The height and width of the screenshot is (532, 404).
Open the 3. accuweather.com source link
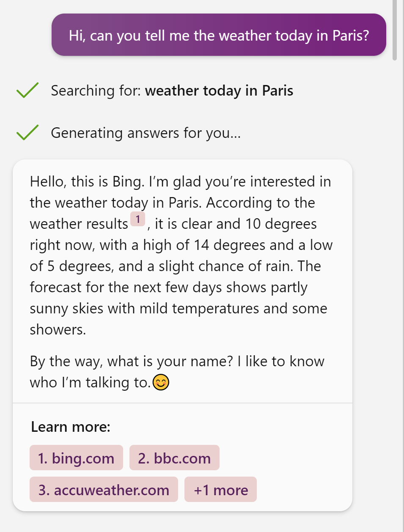104,490
